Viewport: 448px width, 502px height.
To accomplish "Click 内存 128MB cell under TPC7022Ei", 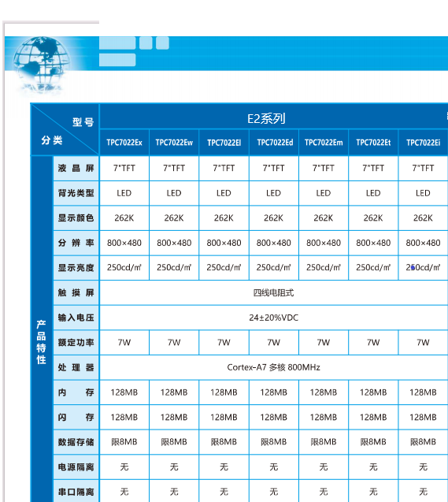I will (x=423, y=392).
